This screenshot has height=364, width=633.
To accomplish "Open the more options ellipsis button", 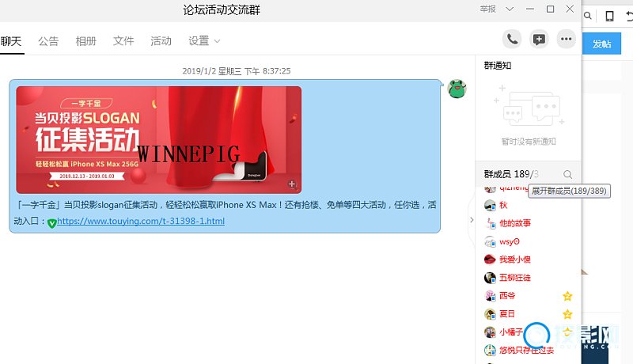I will point(566,39).
